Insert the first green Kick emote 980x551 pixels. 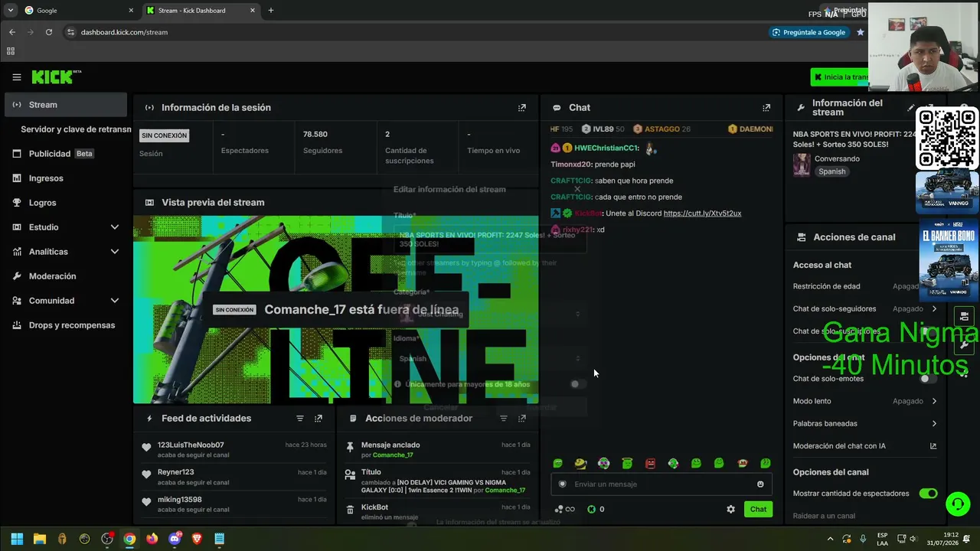(x=557, y=464)
